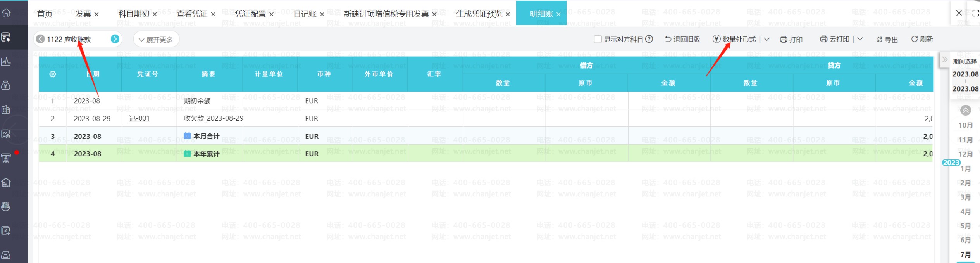This screenshot has width=980, height=263.
Task: Open table column settings gear icon
Action: (x=53, y=74)
